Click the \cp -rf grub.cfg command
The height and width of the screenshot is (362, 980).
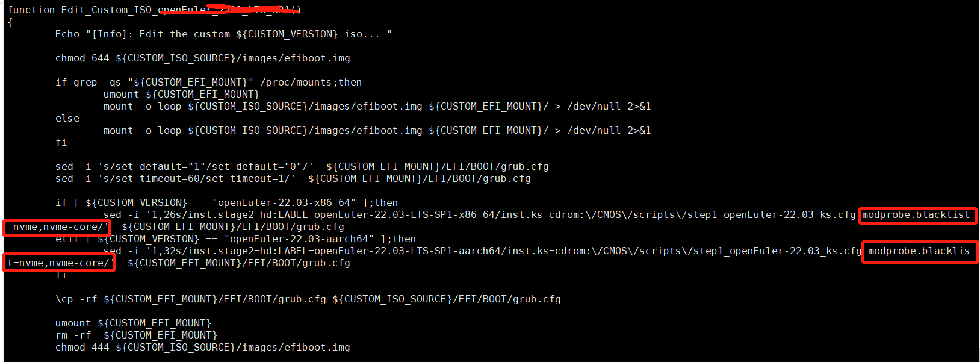[308, 299]
